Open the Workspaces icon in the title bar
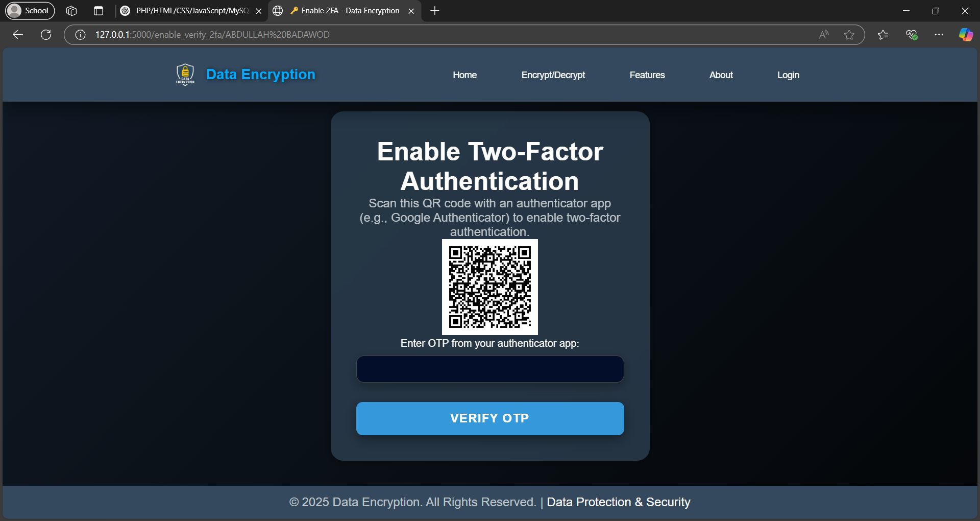The height and width of the screenshot is (521, 980). point(71,11)
